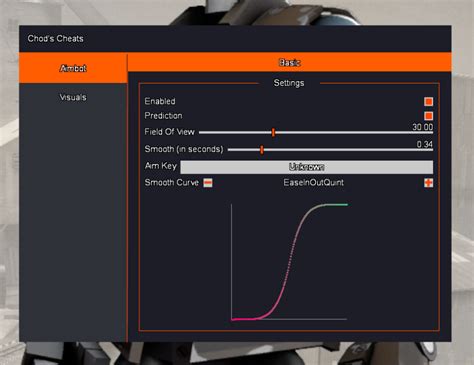474x365 pixels.
Task: Click the Smooth seconds slider handle
Action: click(x=262, y=150)
